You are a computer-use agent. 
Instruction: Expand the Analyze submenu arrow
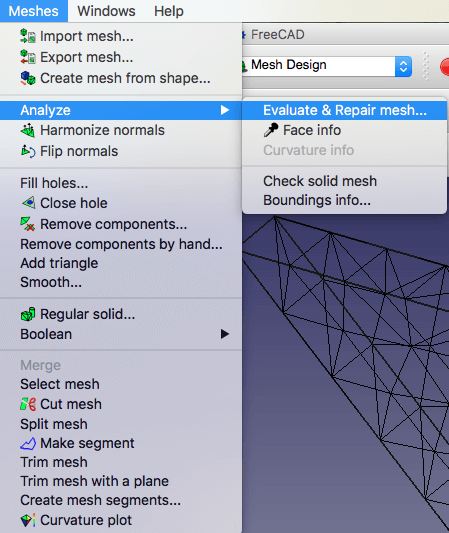(x=224, y=110)
